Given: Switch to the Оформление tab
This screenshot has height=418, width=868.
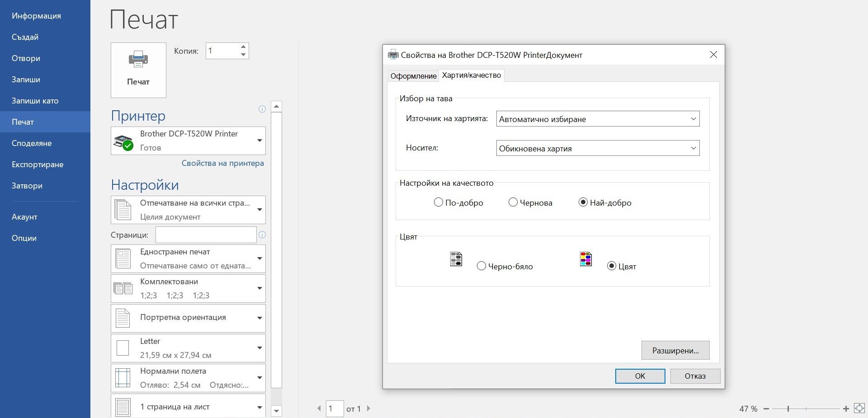Looking at the screenshot, I should pyautogui.click(x=413, y=76).
